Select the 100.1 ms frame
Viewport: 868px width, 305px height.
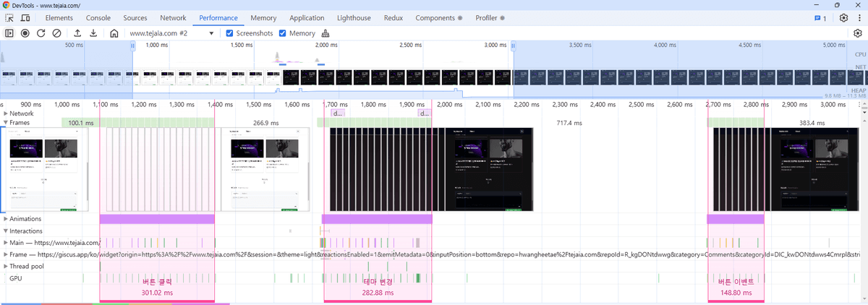pos(80,123)
